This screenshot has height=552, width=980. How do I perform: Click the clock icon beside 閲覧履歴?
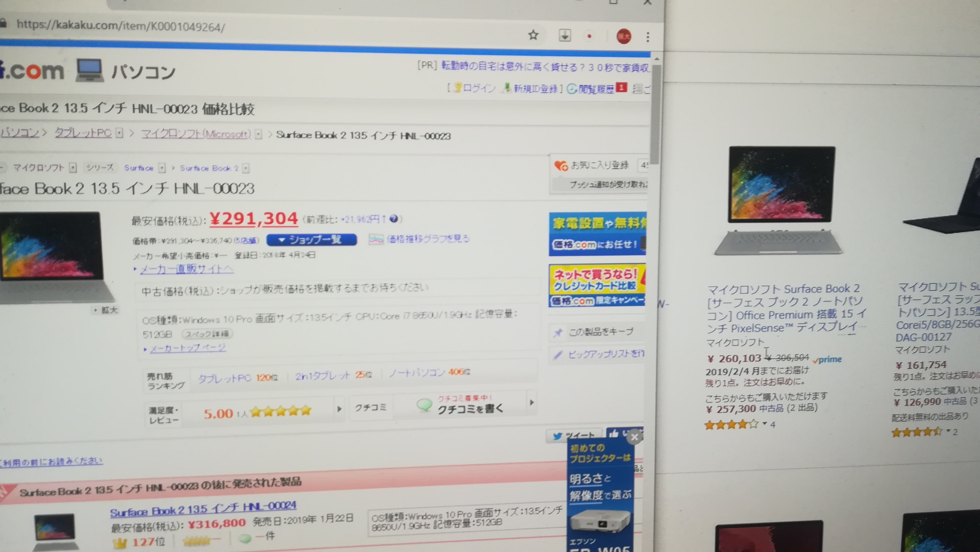(x=572, y=89)
